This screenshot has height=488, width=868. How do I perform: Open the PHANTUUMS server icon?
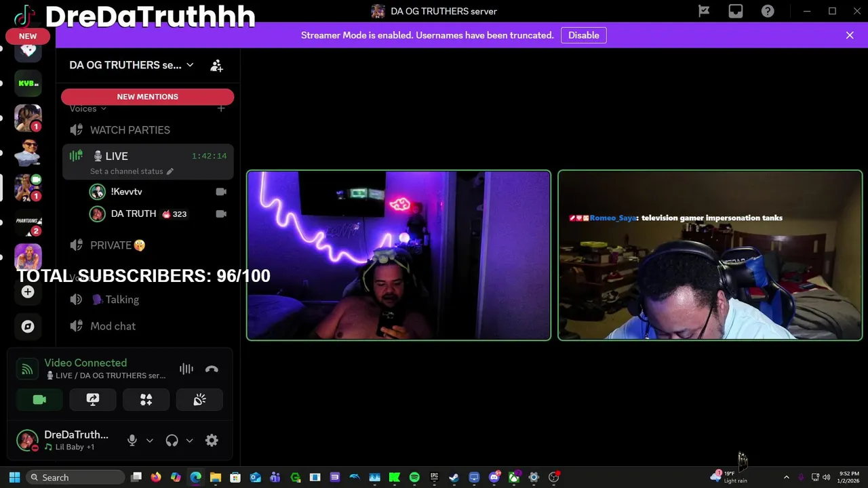pyautogui.click(x=28, y=222)
